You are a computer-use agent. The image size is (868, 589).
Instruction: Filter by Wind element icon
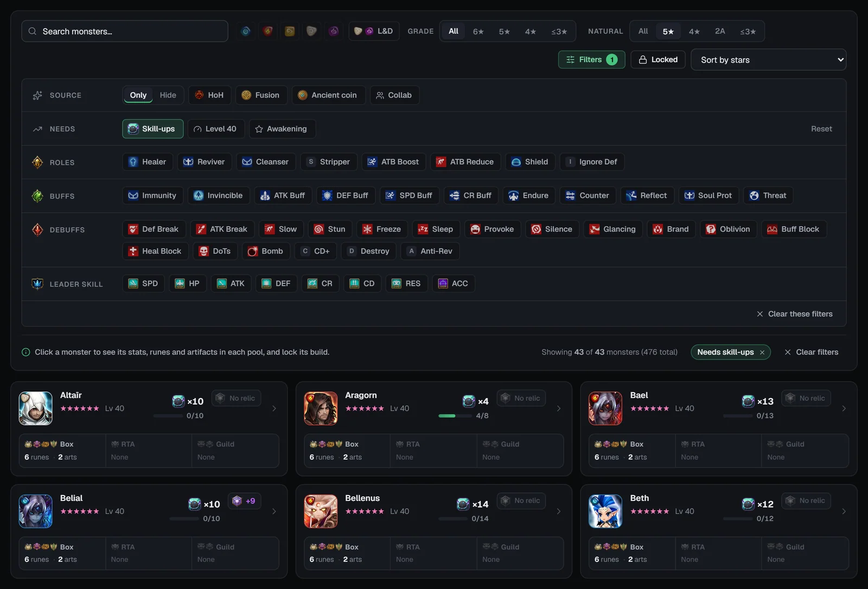click(x=290, y=31)
